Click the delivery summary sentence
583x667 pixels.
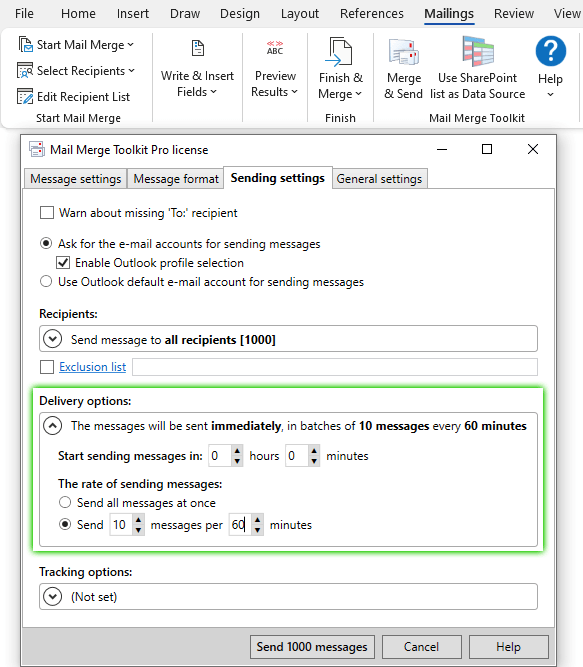[299, 426]
